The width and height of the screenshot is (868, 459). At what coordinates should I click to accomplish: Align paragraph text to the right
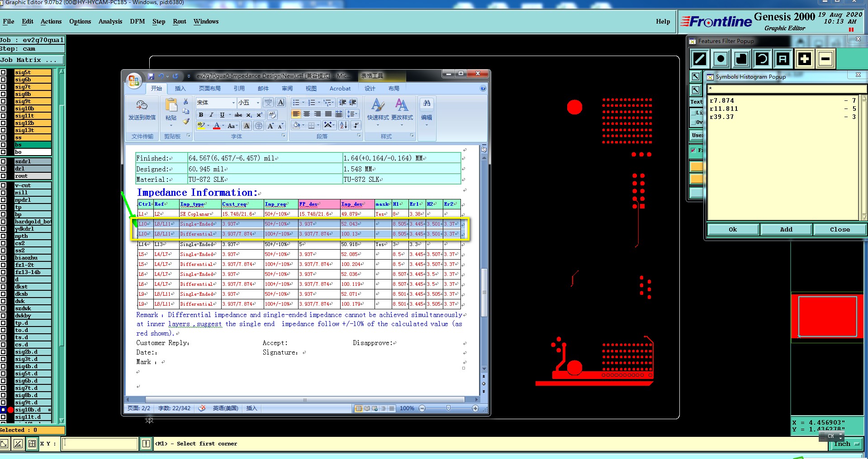[x=318, y=114]
